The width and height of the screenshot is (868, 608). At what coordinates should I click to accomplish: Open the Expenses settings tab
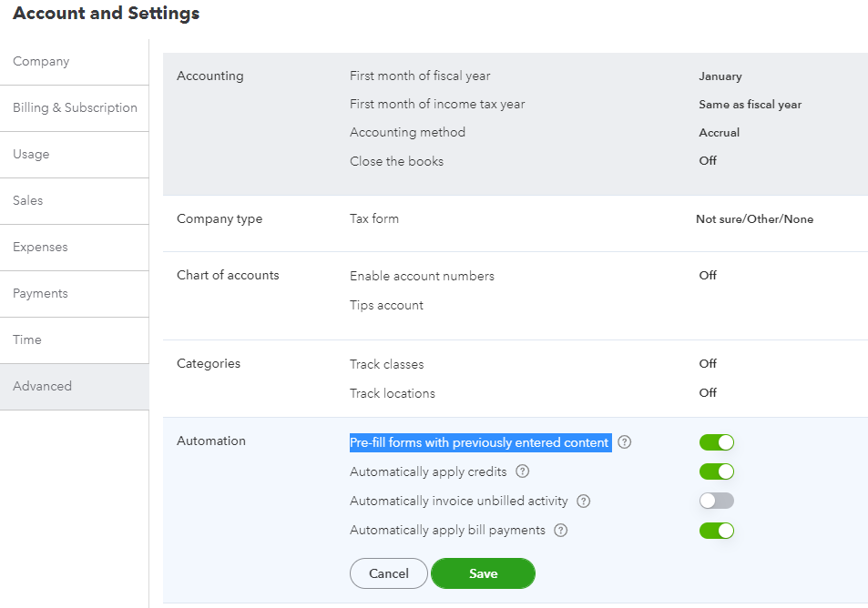40,248
